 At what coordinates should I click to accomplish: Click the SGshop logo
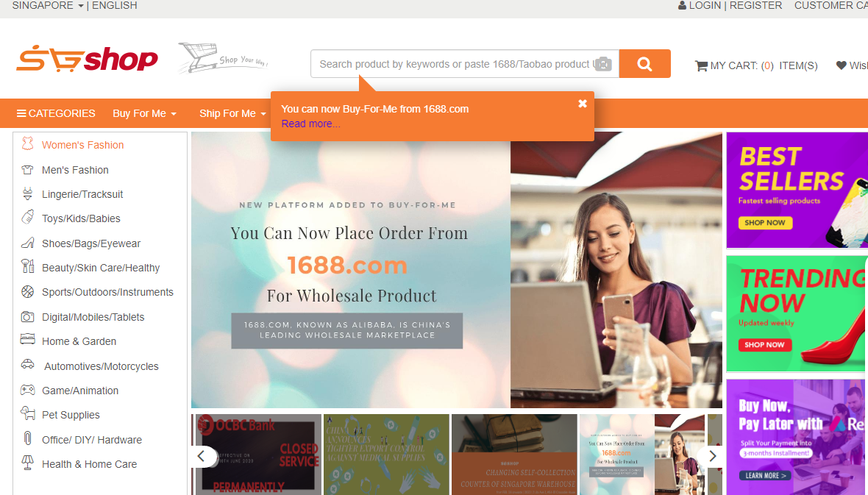87,59
